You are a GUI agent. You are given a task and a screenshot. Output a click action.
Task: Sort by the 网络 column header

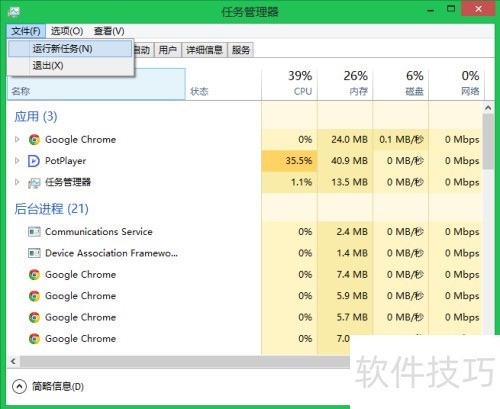[456, 84]
